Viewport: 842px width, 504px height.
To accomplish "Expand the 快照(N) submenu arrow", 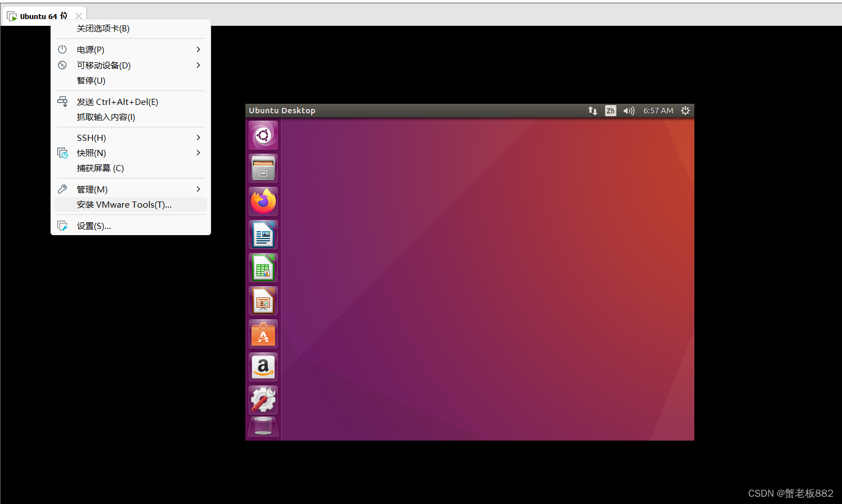I will tap(198, 153).
